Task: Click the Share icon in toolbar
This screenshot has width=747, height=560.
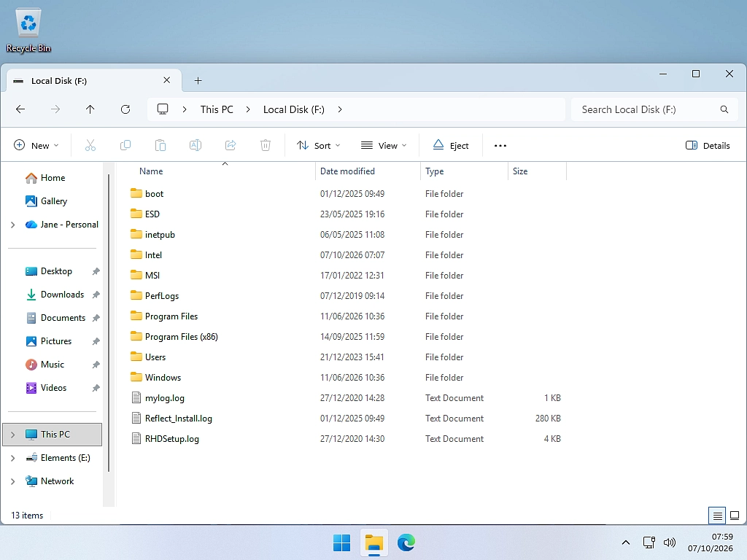Action: coord(231,145)
